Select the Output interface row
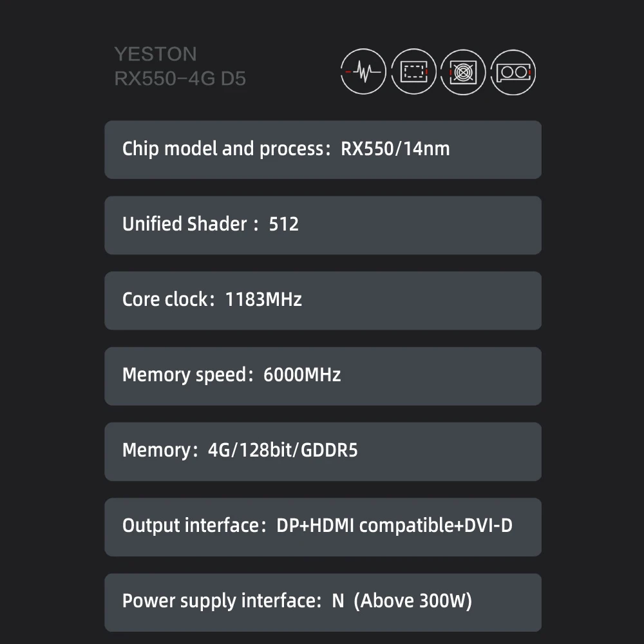This screenshot has width=644, height=644. coord(323,526)
